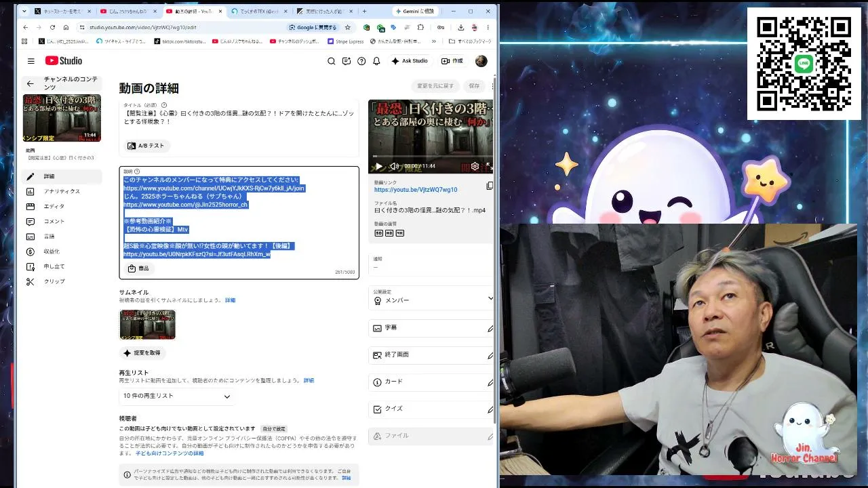The height and width of the screenshot is (488, 868).
Task: Open the Chrome three-dot menu
Action: (488, 27)
